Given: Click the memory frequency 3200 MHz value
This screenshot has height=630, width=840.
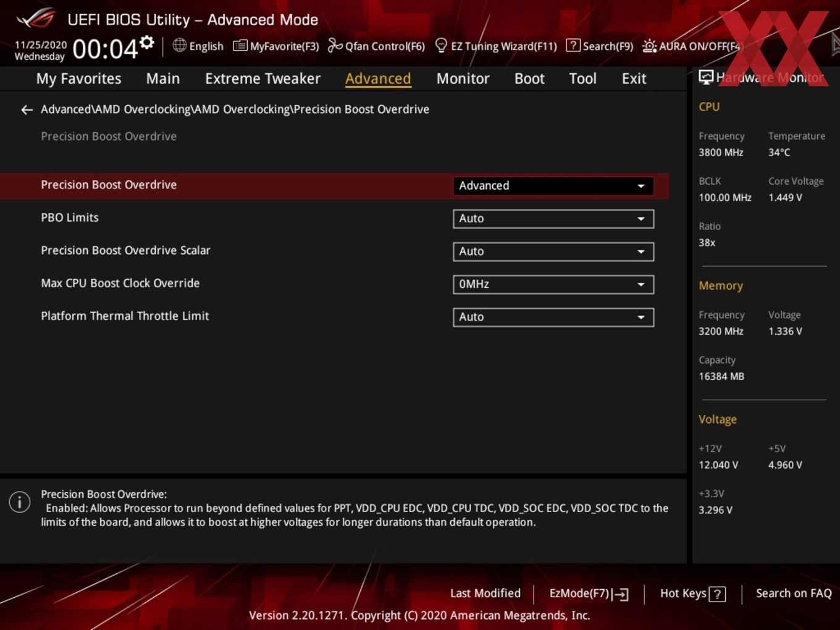Looking at the screenshot, I should [x=721, y=331].
